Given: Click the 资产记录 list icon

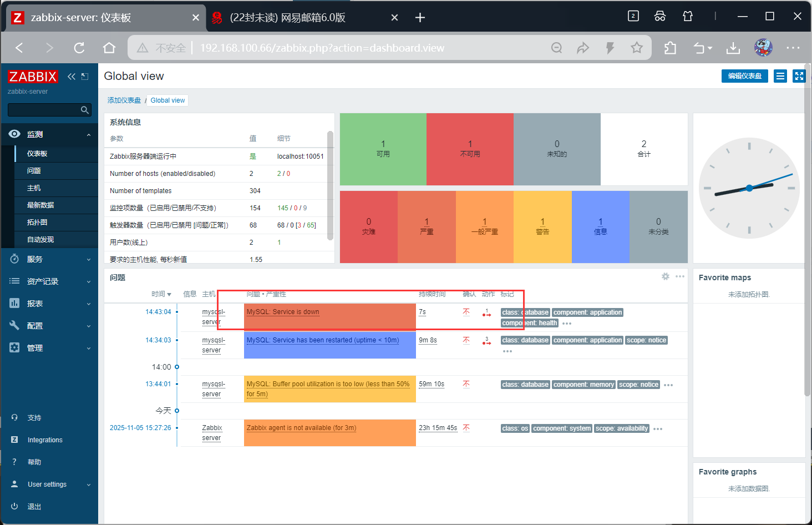Looking at the screenshot, I should [14, 281].
